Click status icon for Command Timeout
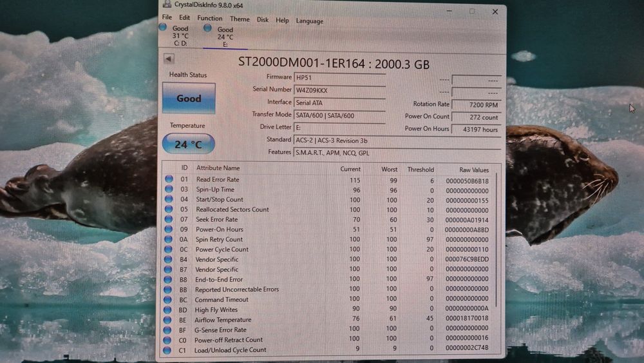Viewport: 644px width, 363px height. coord(167,300)
